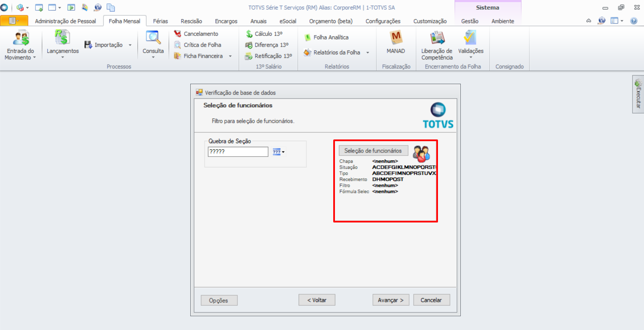Open Diferença 13º icon
Screen dimensions: 644x330
coord(249,45)
